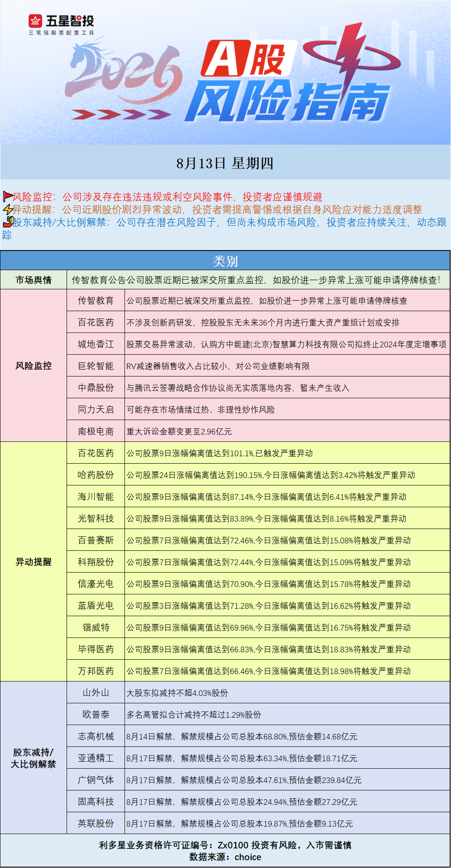Screen dimensions: 451x868
Task: Click 可能存在市场情绪过热、非理性炒作风险 description
Action: (x=201, y=410)
